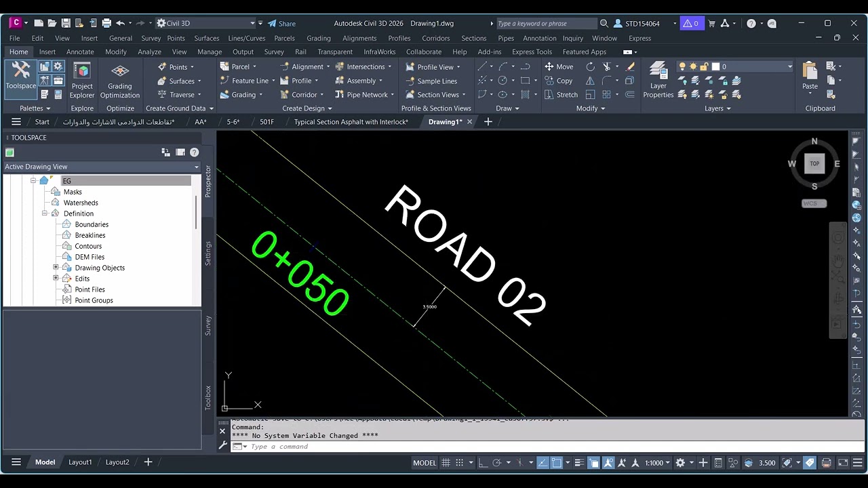The image size is (868, 488).
Task: Open Layer Properties manager
Action: click(658, 80)
